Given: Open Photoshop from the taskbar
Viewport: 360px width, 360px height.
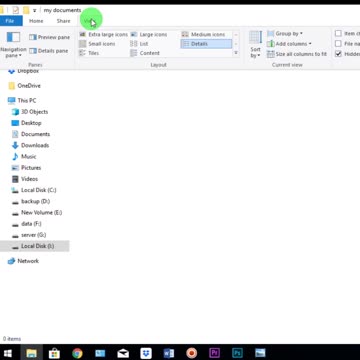Looking at the screenshot, I should [x=237, y=353].
